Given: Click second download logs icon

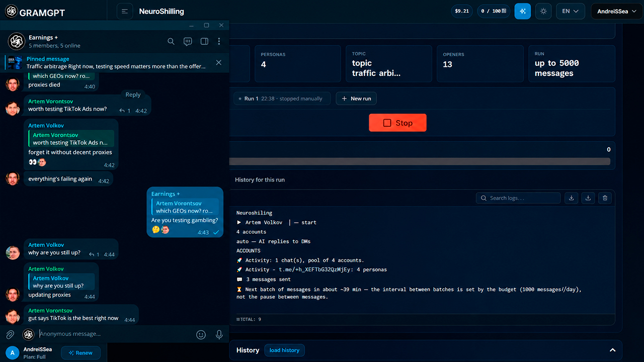Looking at the screenshot, I should (x=588, y=198).
